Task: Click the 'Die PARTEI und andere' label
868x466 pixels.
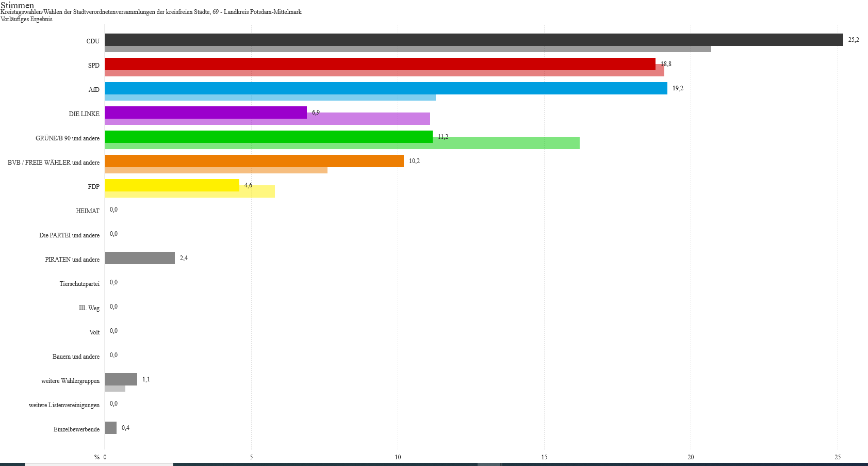Action: coord(70,235)
